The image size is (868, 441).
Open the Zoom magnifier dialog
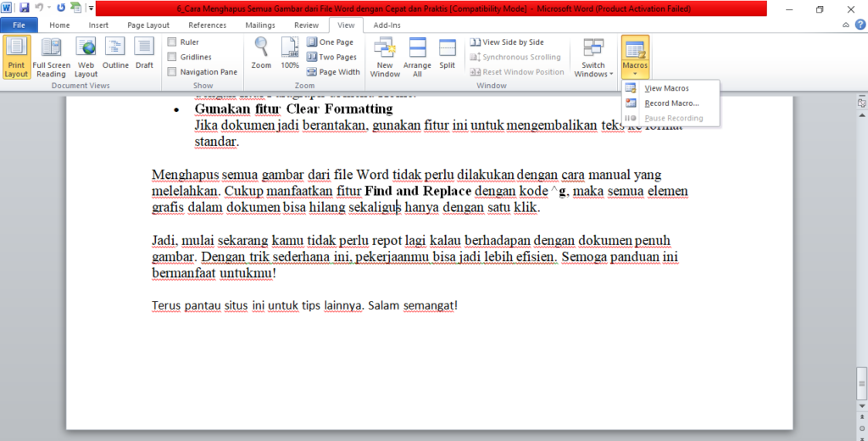tap(261, 55)
